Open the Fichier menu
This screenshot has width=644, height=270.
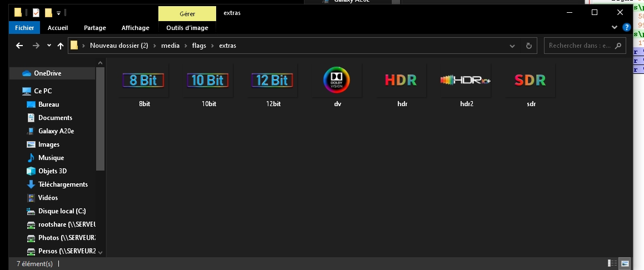pyautogui.click(x=24, y=28)
